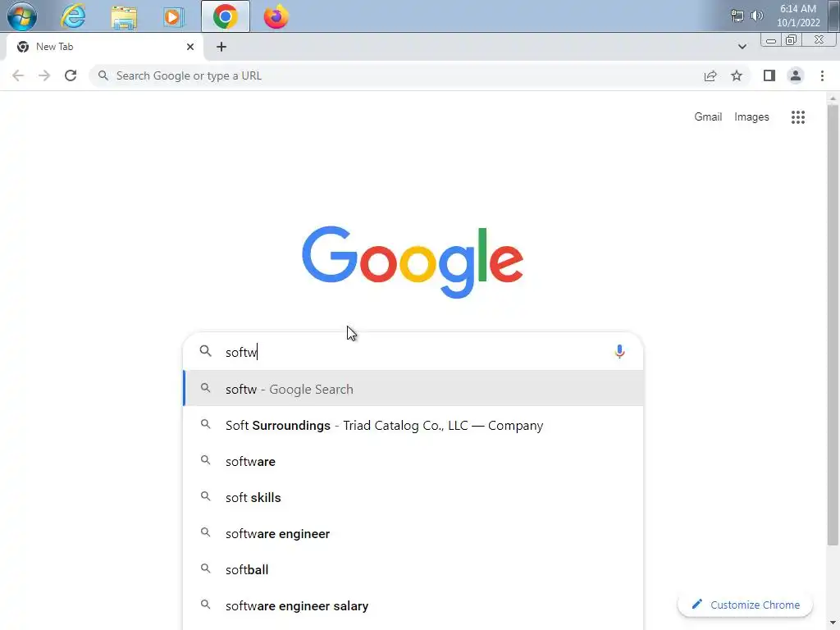Open Gmail link
The image size is (840, 630).
click(x=708, y=116)
